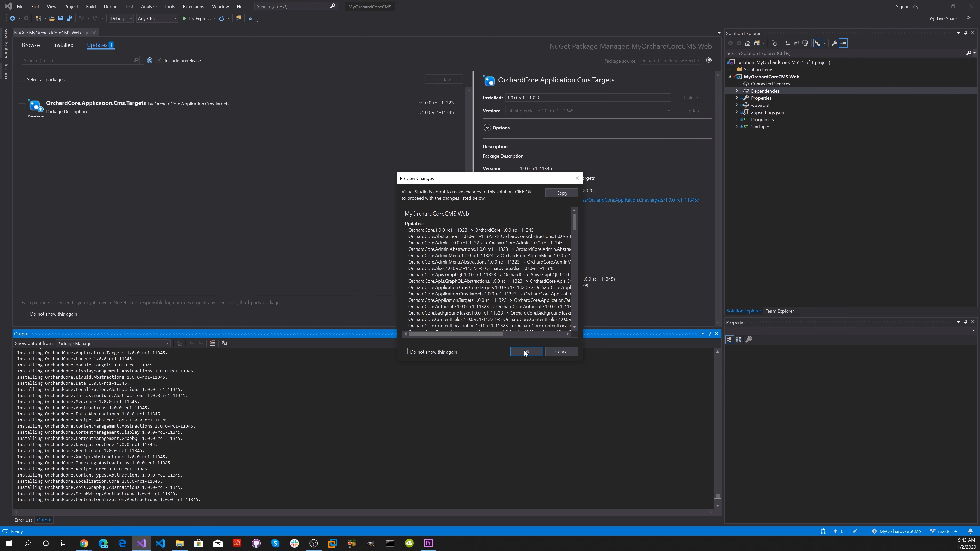The image size is (980, 551).
Task: Open the Properties wrench in Solution Explorer toolbar
Action: click(x=834, y=43)
